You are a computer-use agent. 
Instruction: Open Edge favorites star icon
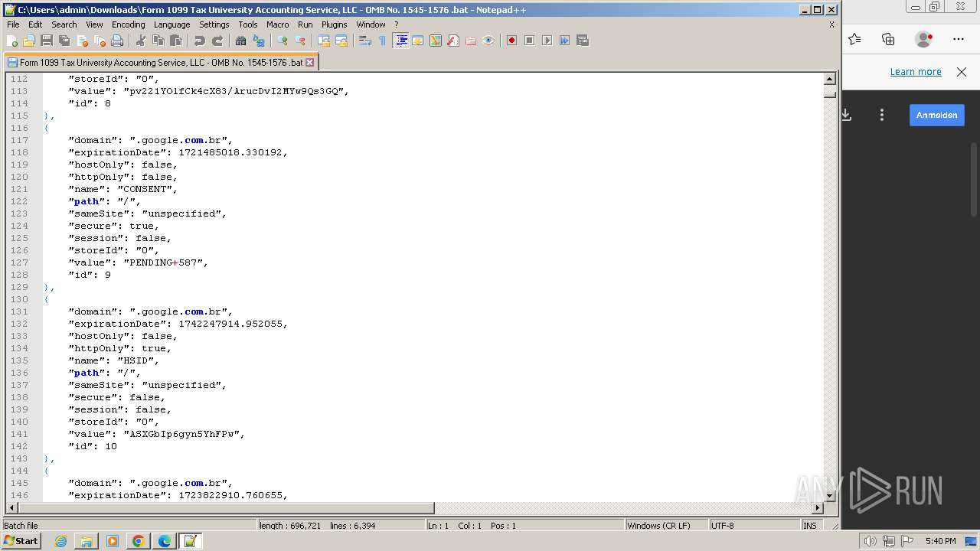point(854,39)
